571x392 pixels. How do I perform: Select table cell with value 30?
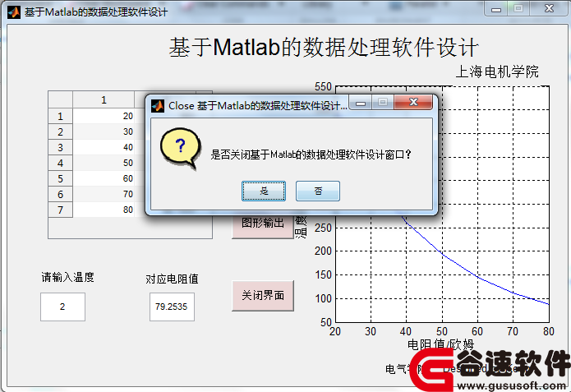click(x=104, y=131)
